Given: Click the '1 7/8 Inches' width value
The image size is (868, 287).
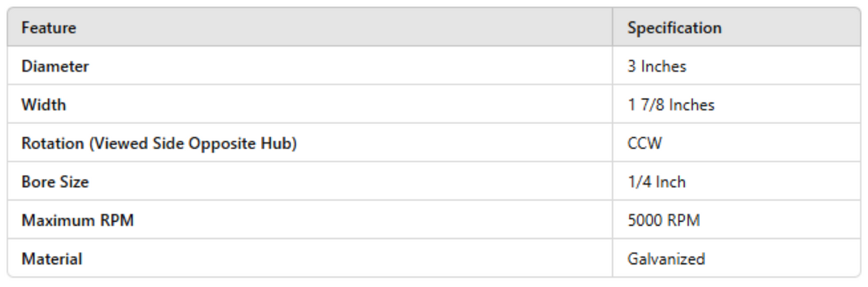Looking at the screenshot, I should click(671, 105).
